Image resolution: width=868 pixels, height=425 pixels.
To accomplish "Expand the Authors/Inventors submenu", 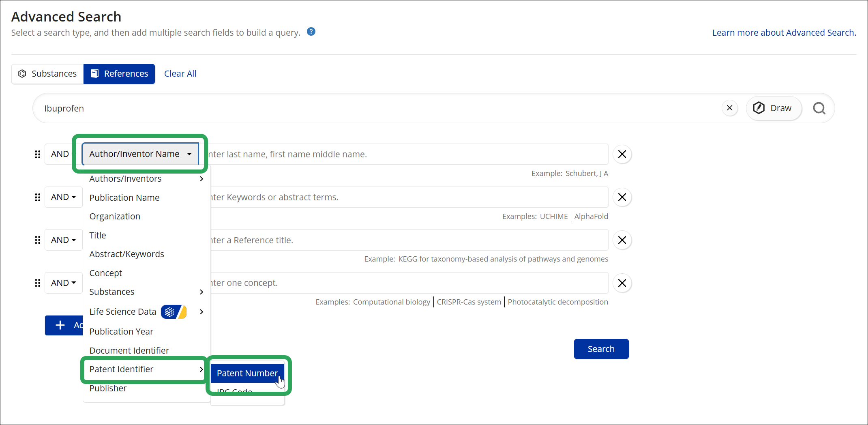I will coord(146,179).
